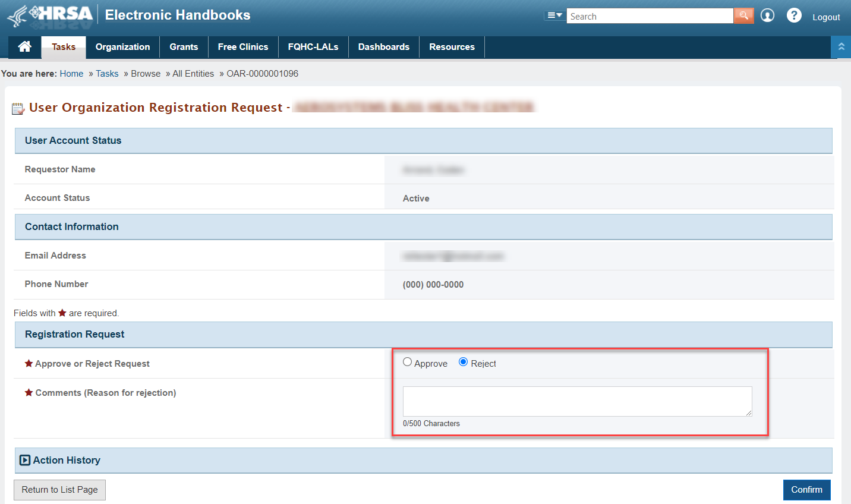
Task: Open the user profile icon
Action: pyautogui.click(x=767, y=15)
